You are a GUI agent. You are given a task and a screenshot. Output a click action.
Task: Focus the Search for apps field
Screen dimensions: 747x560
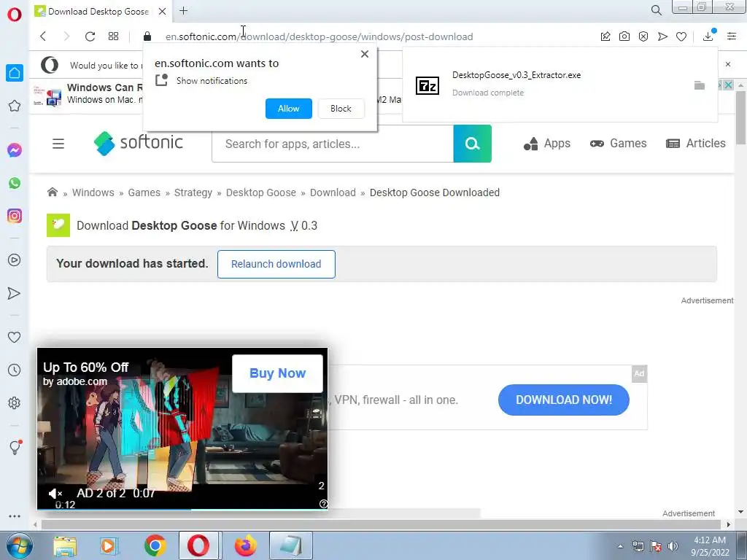[x=333, y=144]
